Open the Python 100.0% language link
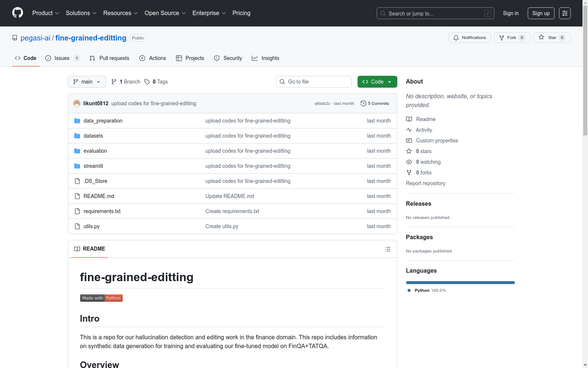Image resolution: width=588 pixels, height=368 pixels. [427, 290]
